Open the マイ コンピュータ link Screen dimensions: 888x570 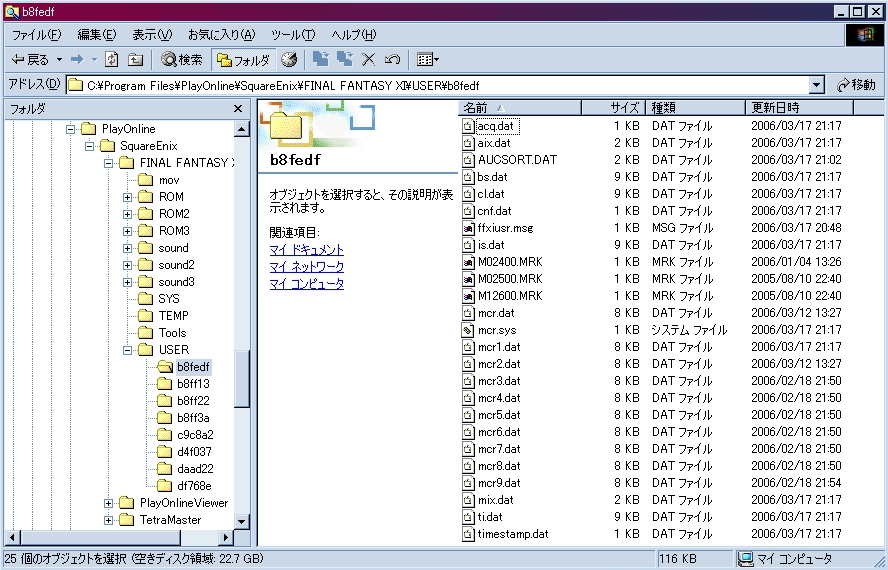click(306, 283)
